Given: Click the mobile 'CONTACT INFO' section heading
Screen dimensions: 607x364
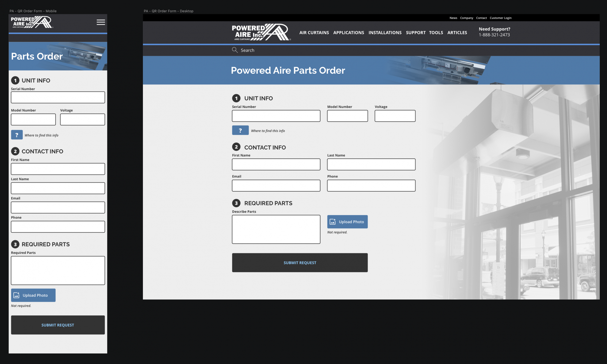Looking at the screenshot, I should click(x=42, y=151).
